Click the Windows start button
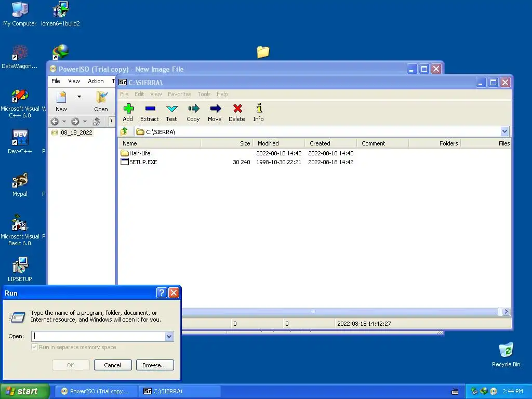Image resolution: width=532 pixels, height=399 pixels. click(x=24, y=391)
